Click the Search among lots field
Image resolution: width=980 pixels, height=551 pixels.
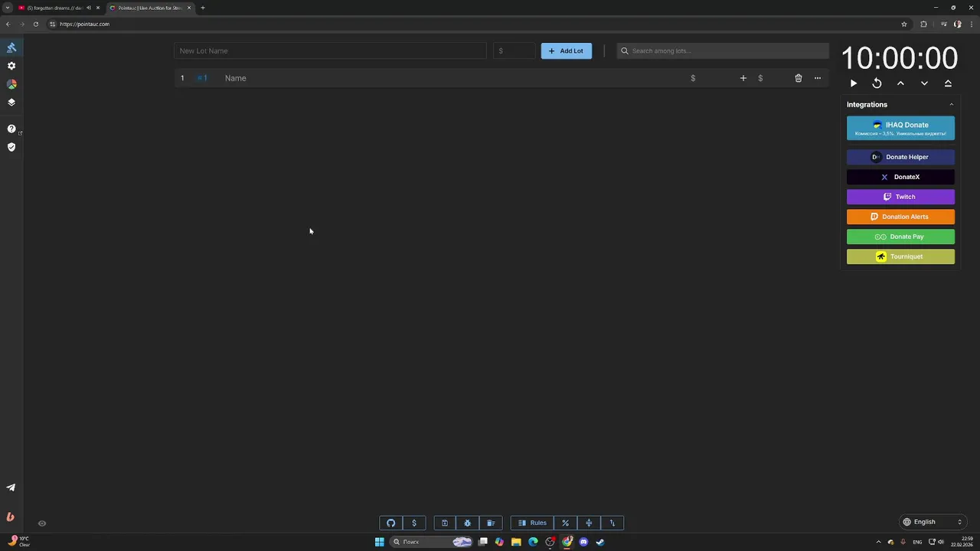723,51
